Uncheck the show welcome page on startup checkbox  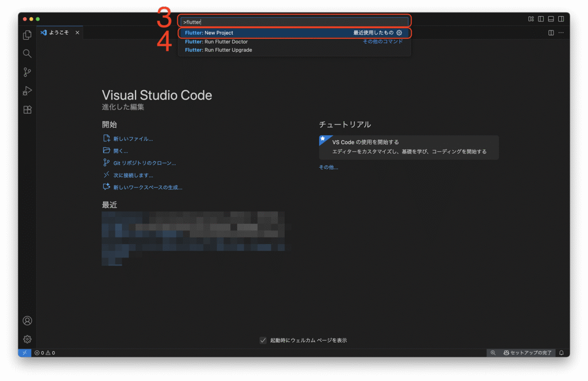tap(263, 340)
